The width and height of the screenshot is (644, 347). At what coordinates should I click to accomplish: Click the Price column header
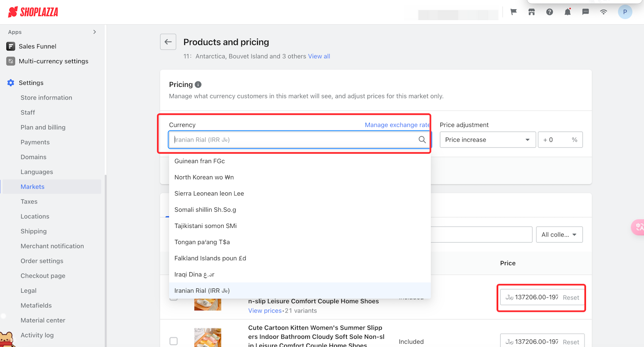[x=507, y=263]
